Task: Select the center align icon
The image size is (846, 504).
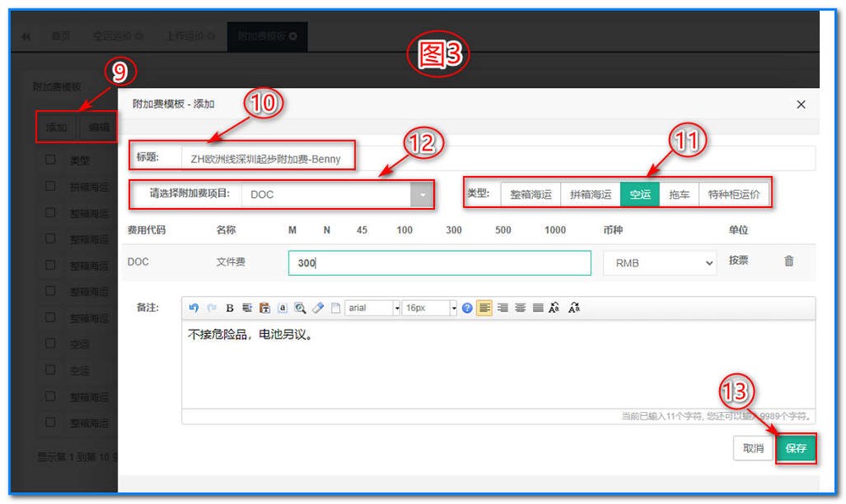Action: point(519,308)
